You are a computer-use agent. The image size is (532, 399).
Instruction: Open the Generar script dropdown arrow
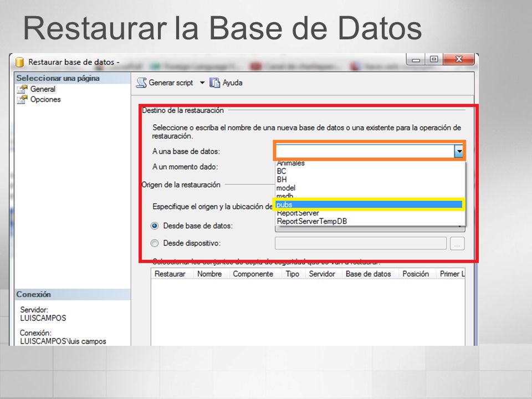coord(202,83)
